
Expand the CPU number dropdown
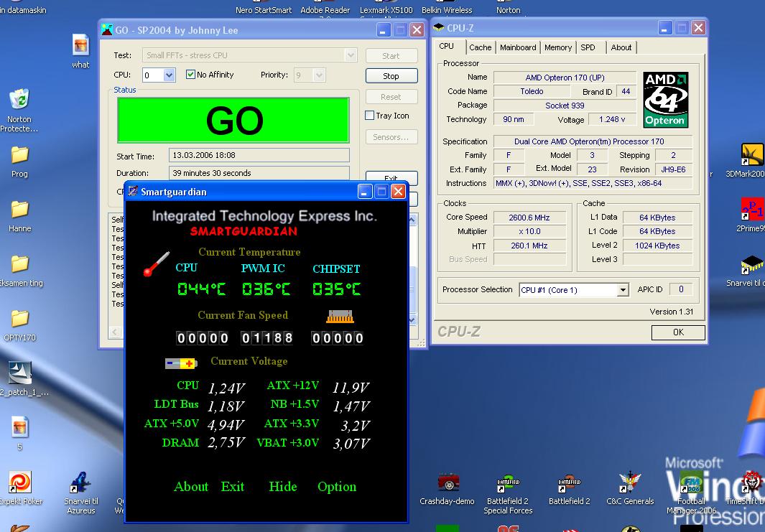pyautogui.click(x=169, y=75)
